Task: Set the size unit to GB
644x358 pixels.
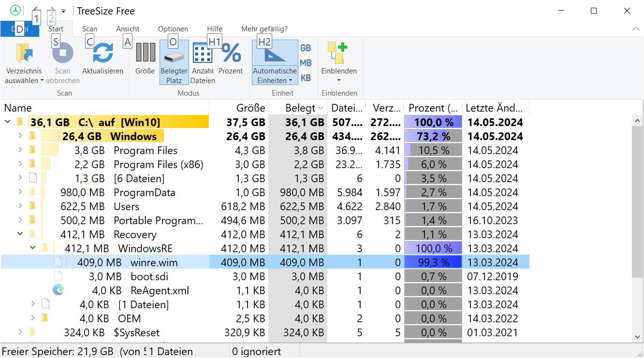Action: (x=306, y=48)
